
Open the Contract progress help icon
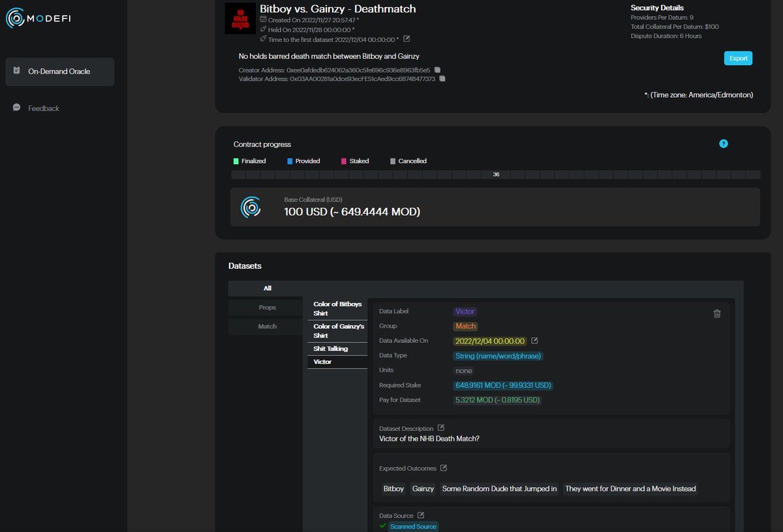point(723,143)
